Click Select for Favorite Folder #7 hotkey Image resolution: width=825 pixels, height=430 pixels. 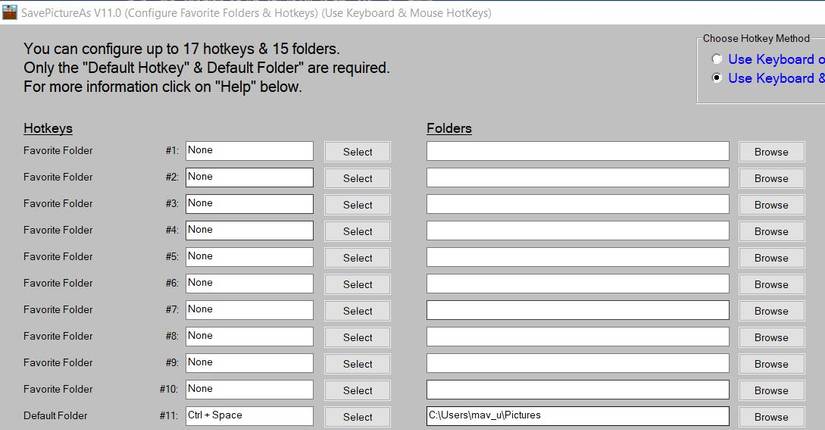coord(357,311)
